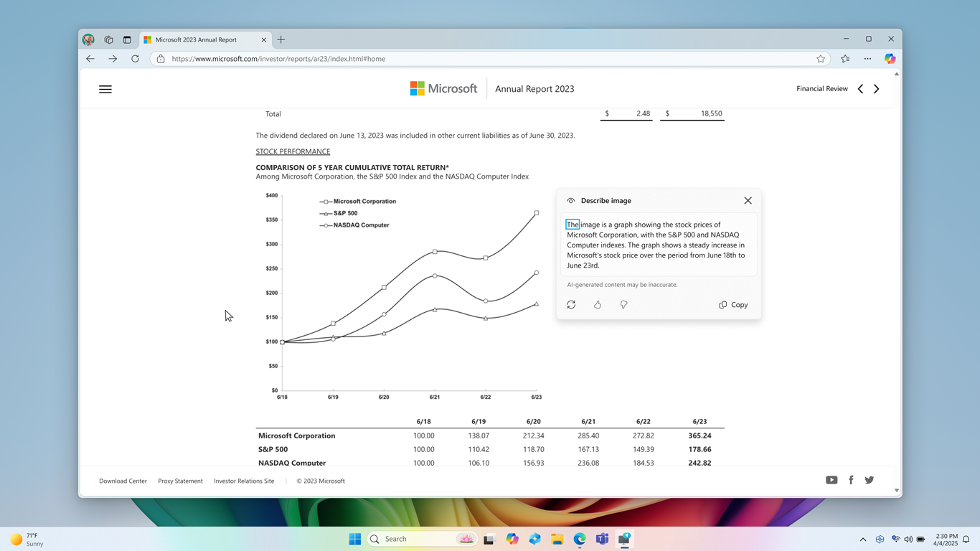Viewport: 980px width, 551px height.
Task: Refresh the current page
Action: coord(135,58)
